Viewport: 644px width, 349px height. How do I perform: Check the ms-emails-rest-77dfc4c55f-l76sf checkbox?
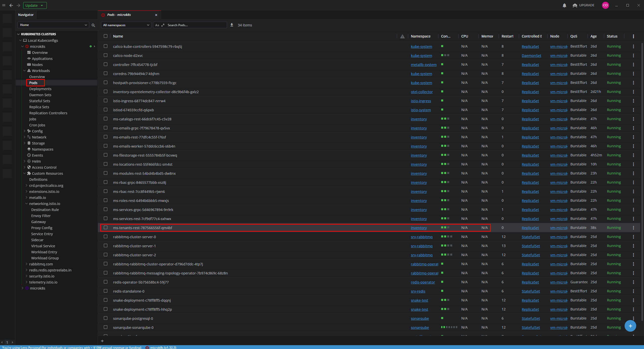pyautogui.click(x=106, y=137)
